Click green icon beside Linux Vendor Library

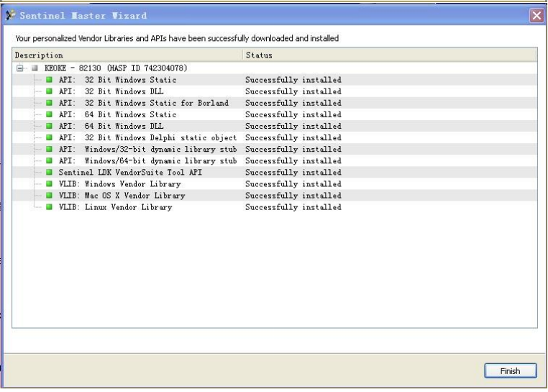pyautogui.click(x=50, y=207)
